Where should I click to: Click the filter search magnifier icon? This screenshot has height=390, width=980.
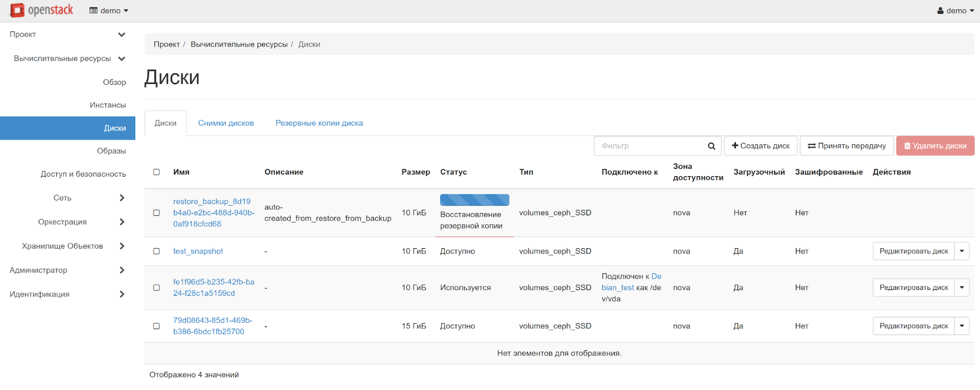tap(711, 146)
